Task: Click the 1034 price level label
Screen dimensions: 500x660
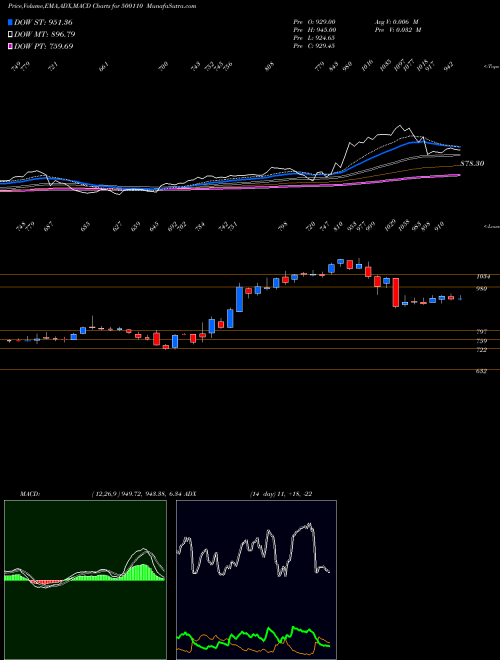Action: click(483, 277)
